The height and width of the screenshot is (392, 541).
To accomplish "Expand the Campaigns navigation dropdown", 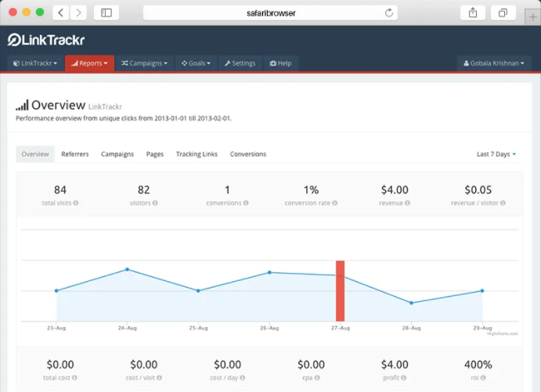I will coord(144,63).
